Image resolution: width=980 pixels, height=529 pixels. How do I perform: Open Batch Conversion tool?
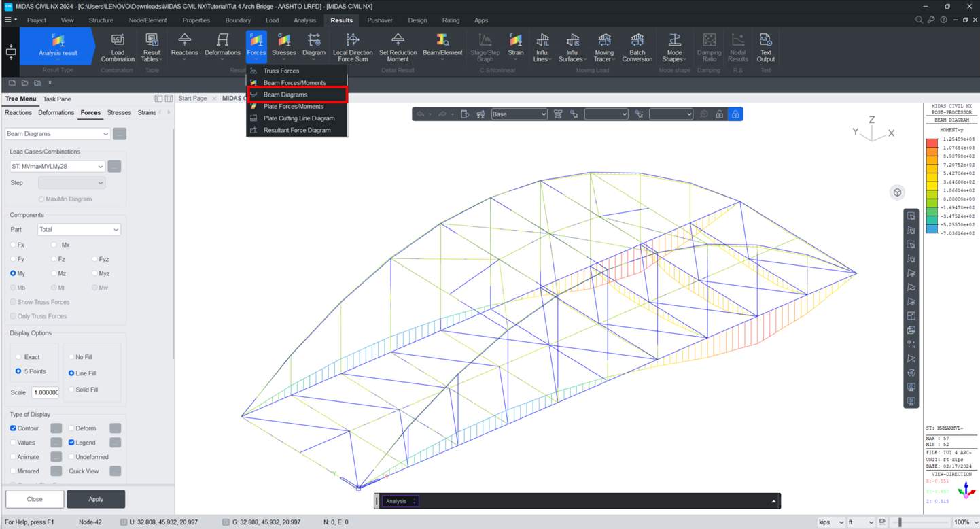(637, 48)
